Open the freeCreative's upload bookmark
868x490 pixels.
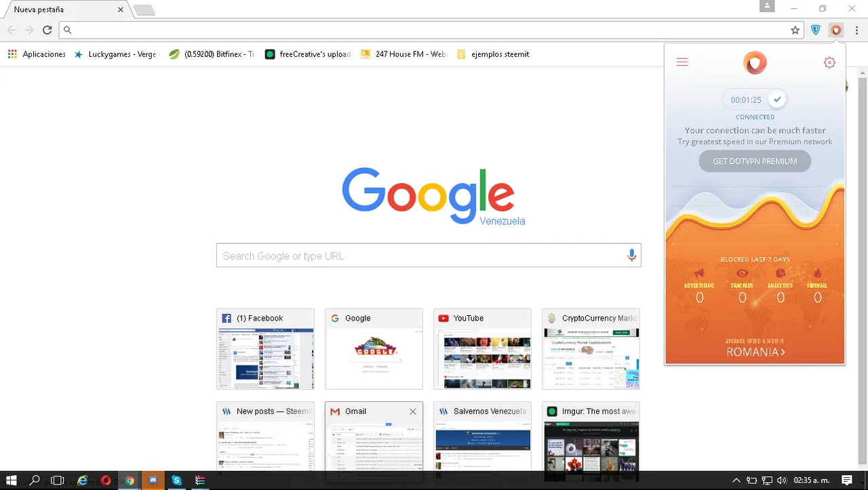tap(308, 54)
